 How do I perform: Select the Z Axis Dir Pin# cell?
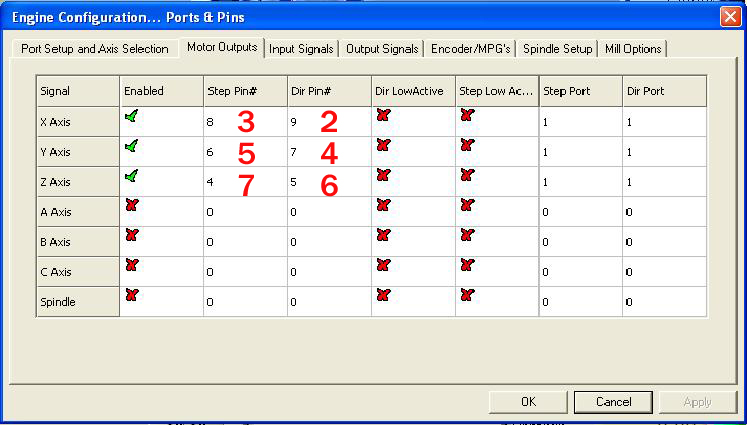pyautogui.click(x=329, y=182)
